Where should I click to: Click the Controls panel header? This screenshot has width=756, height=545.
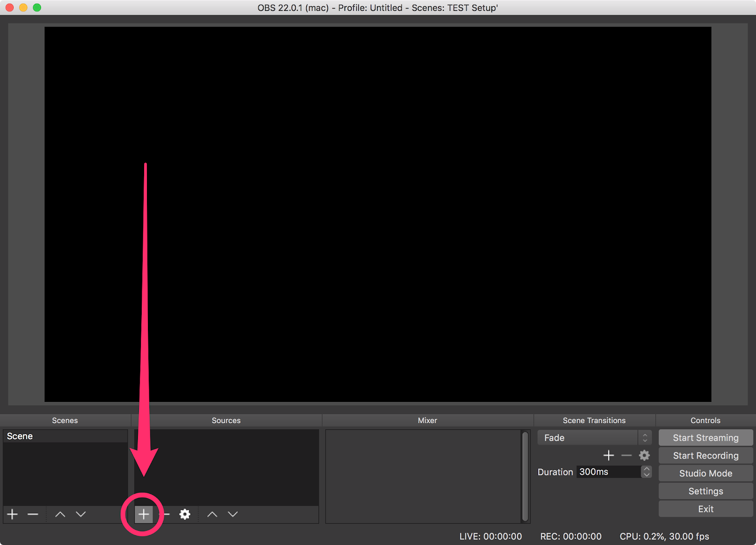pos(705,420)
